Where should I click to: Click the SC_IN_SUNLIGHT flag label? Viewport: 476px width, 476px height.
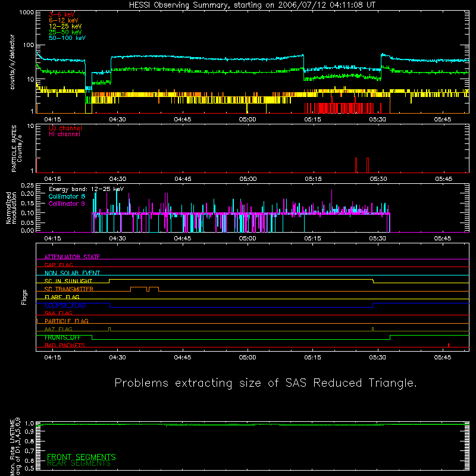click(x=68, y=281)
